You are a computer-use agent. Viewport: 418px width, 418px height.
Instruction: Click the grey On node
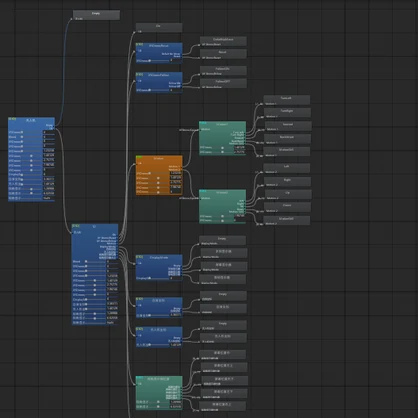[x=159, y=27]
